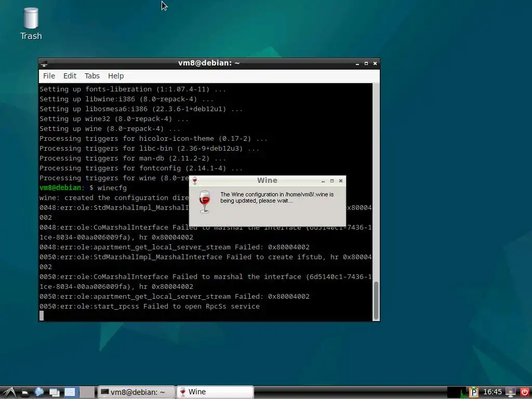Click the 'winecfg' command text in terminal
The image size is (532, 399).
coord(112,188)
